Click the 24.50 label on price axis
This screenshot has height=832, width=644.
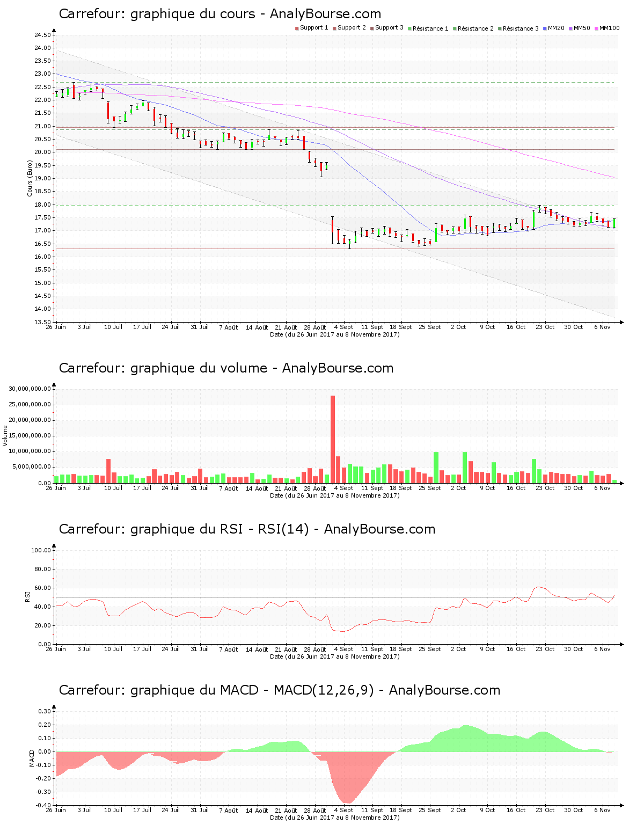pyautogui.click(x=43, y=35)
